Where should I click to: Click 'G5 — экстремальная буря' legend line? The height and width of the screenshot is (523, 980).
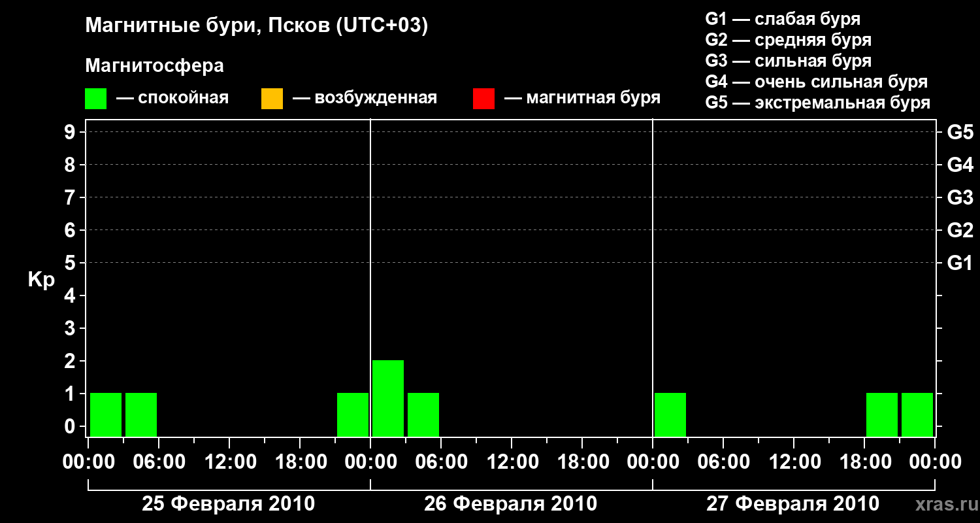click(818, 103)
